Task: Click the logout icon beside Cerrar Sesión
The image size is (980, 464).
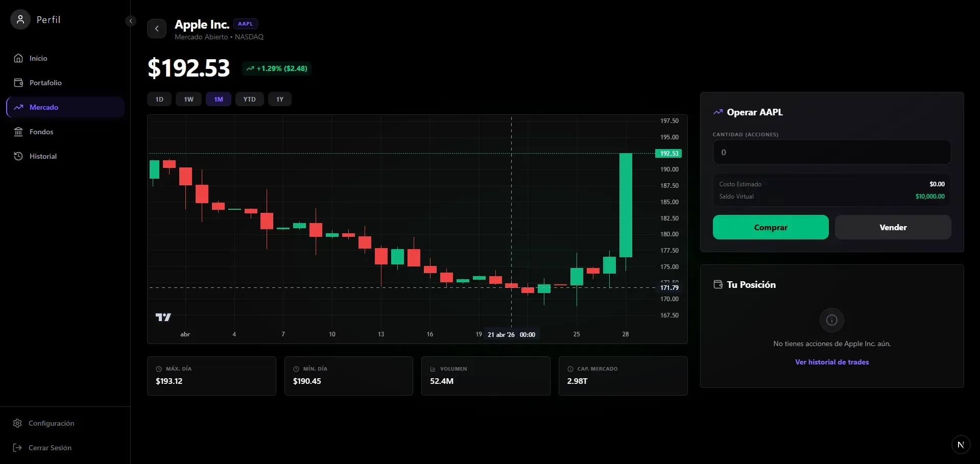Action: click(17, 448)
